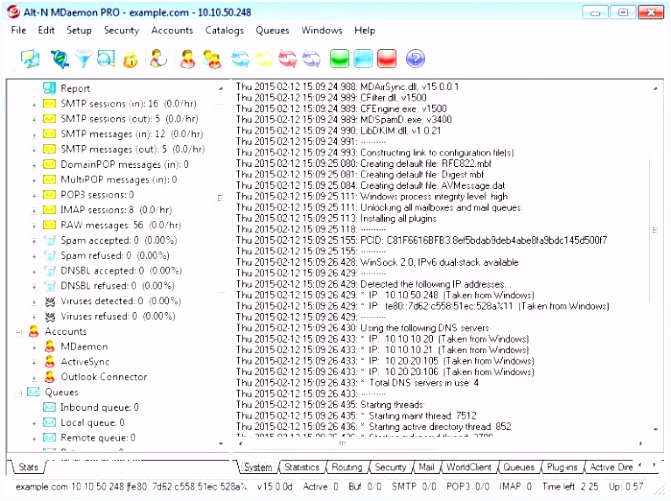Click the Spam accepted trash icon

tap(50, 240)
